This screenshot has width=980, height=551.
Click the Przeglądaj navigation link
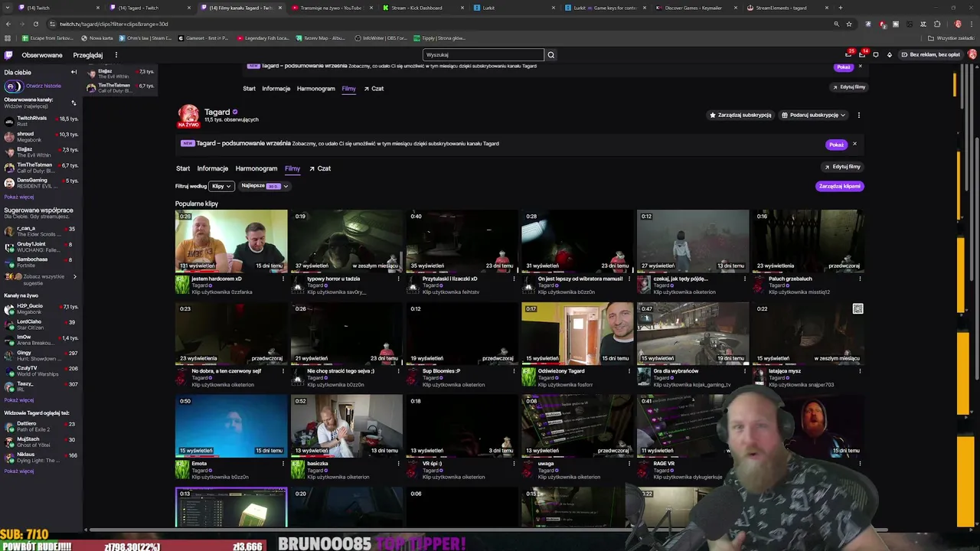pos(88,55)
